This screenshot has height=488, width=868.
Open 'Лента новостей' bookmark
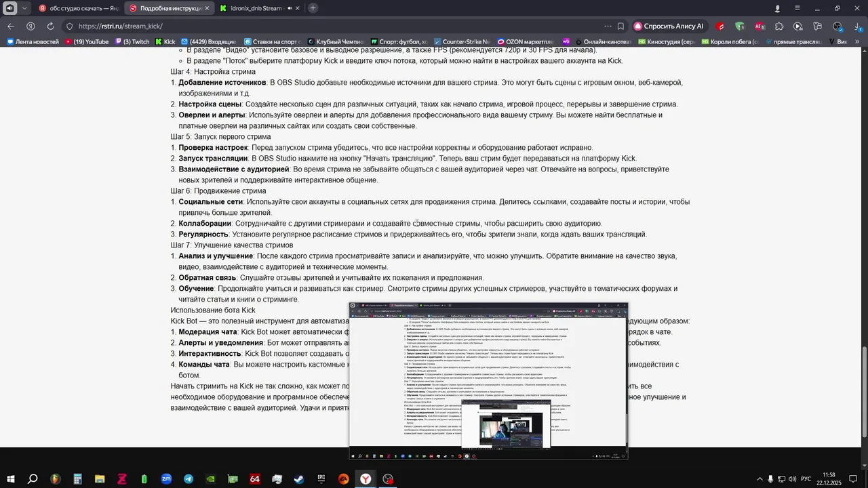coord(33,42)
